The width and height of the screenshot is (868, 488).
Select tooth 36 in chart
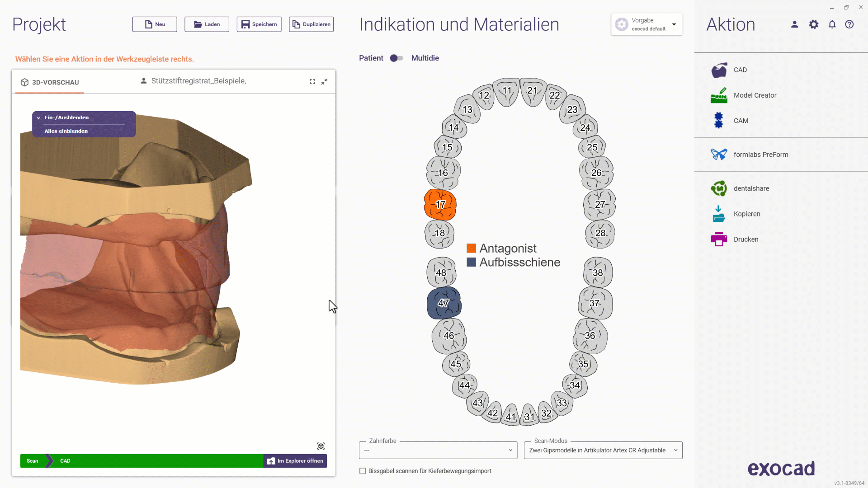point(590,336)
